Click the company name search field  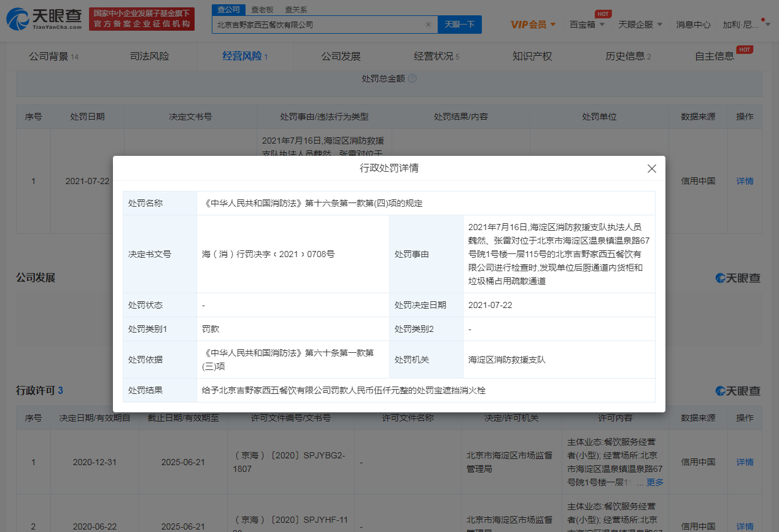point(319,25)
